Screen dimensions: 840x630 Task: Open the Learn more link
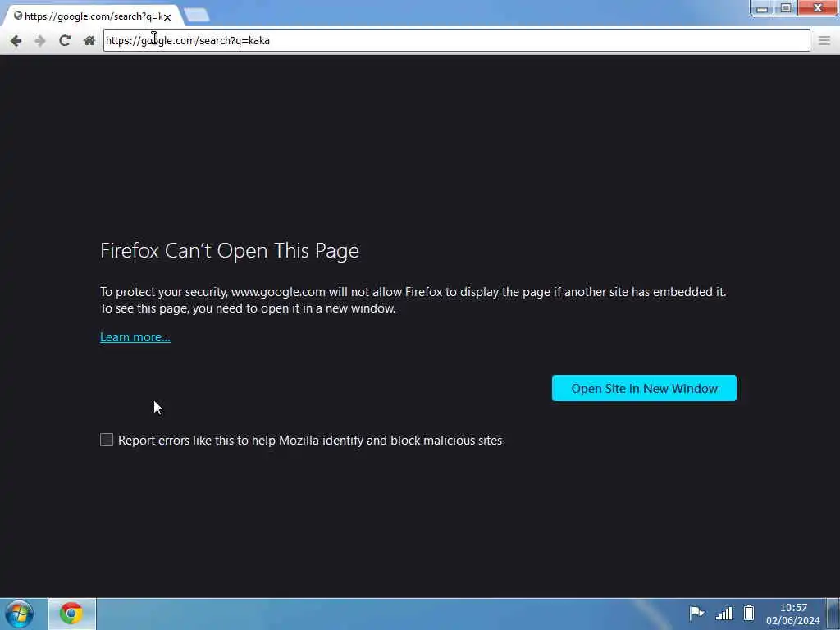click(135, 337)
